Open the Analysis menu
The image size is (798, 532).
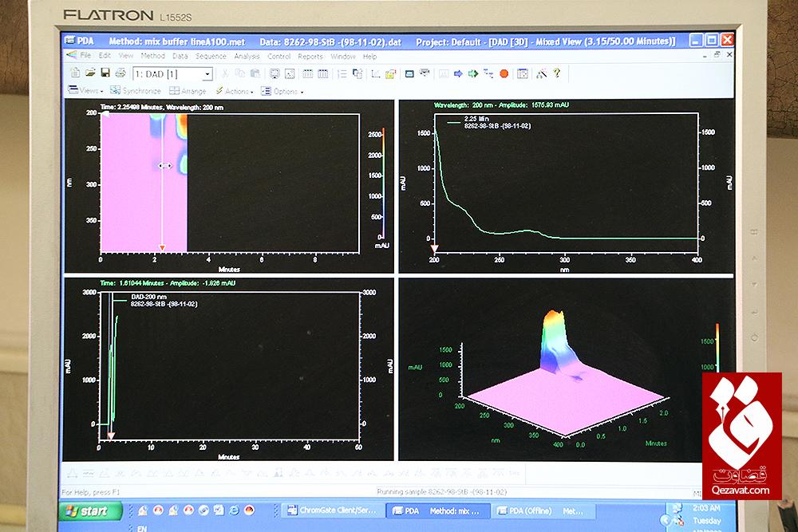coord(247,57)
